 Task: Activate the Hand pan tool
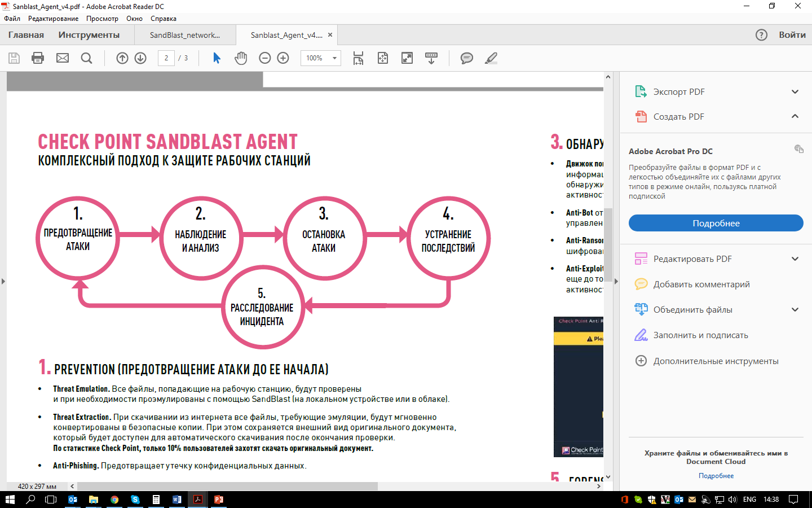[x=241, y=58]
